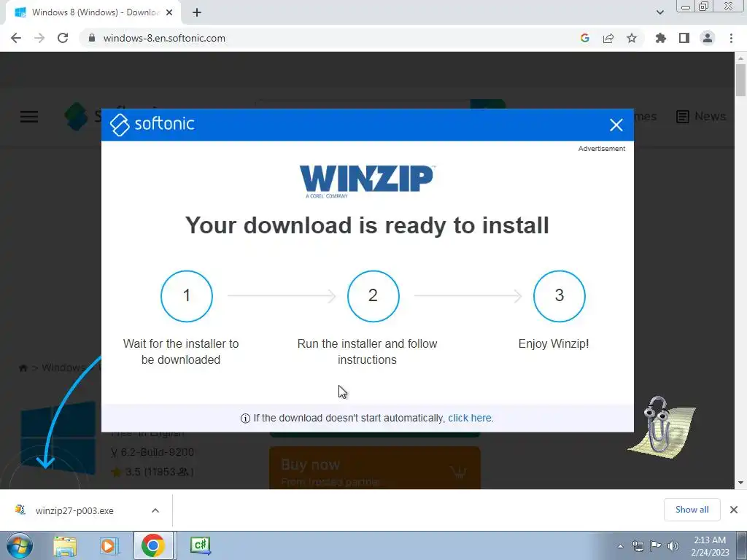747x560 pixels.
Task: Open the Google icon in address bar
Action: (x=585, y=38)
